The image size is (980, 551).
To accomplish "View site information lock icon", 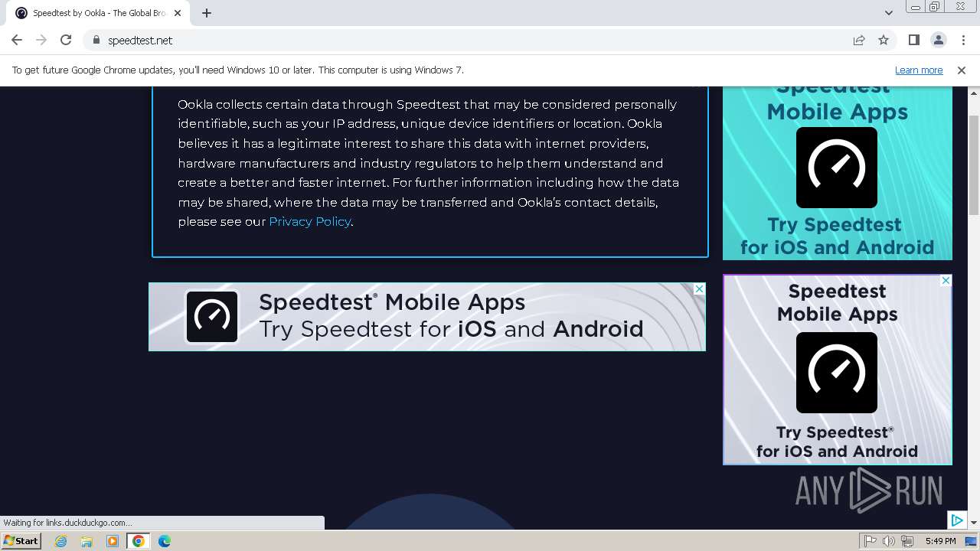I will (96, 40).
